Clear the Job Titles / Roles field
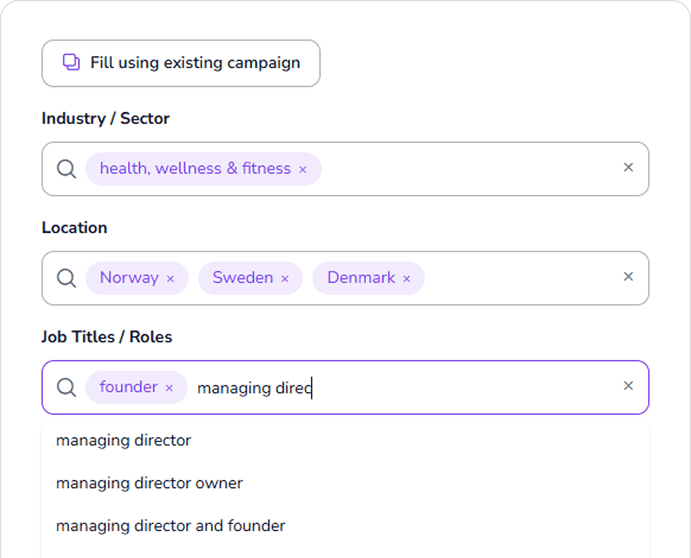 [x=628, y=386]
